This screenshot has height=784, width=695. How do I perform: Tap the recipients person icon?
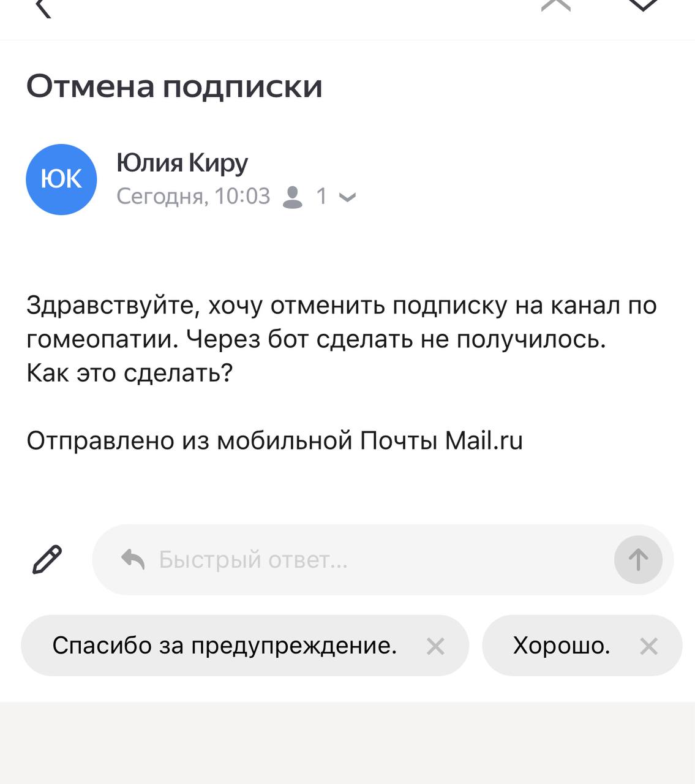(x=293, y=197)
